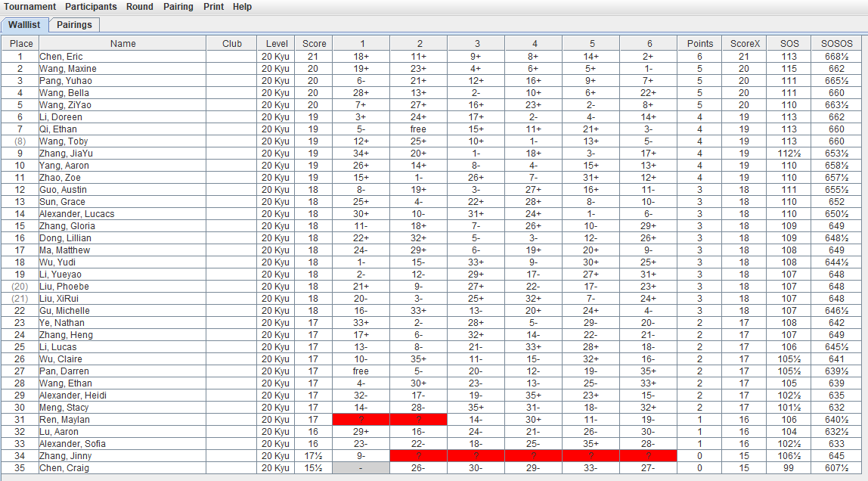Select the name Sun, Grace
This screenshot has height=481, width=868.
click(x=62, y=202)
